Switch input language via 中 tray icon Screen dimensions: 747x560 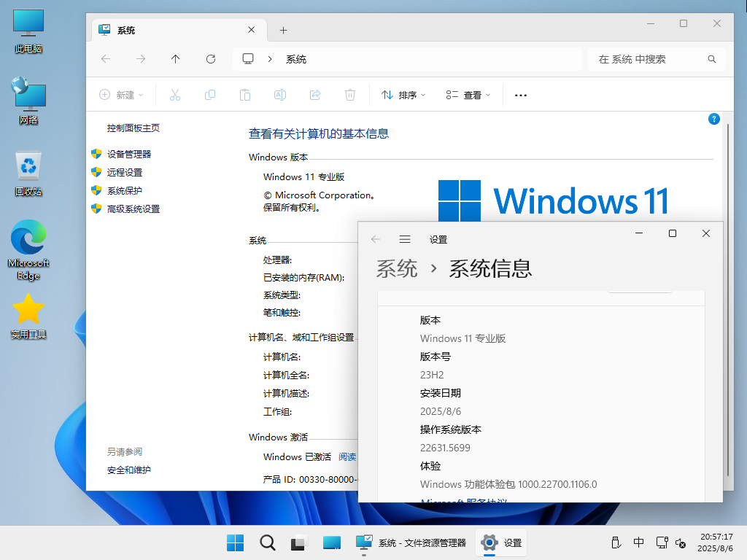pos(638,542)
